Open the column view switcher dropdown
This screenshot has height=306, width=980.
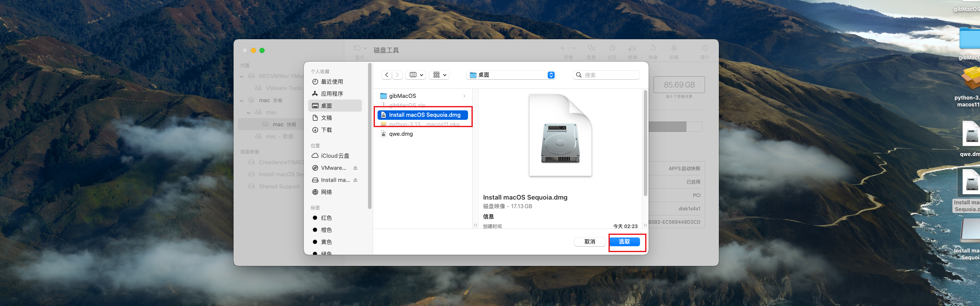tap(416, 75)
